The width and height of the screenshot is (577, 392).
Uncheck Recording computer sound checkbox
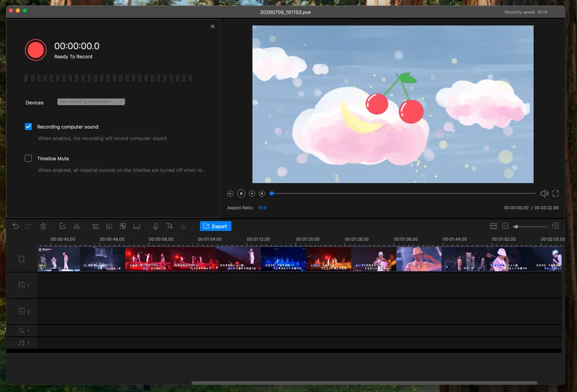coord(28,127)
